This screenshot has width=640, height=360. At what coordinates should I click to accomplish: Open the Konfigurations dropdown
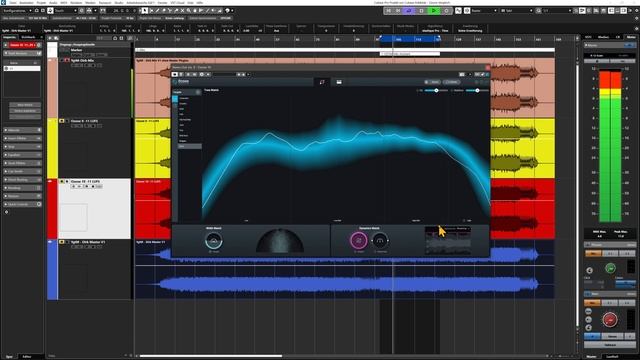(17, 11)
